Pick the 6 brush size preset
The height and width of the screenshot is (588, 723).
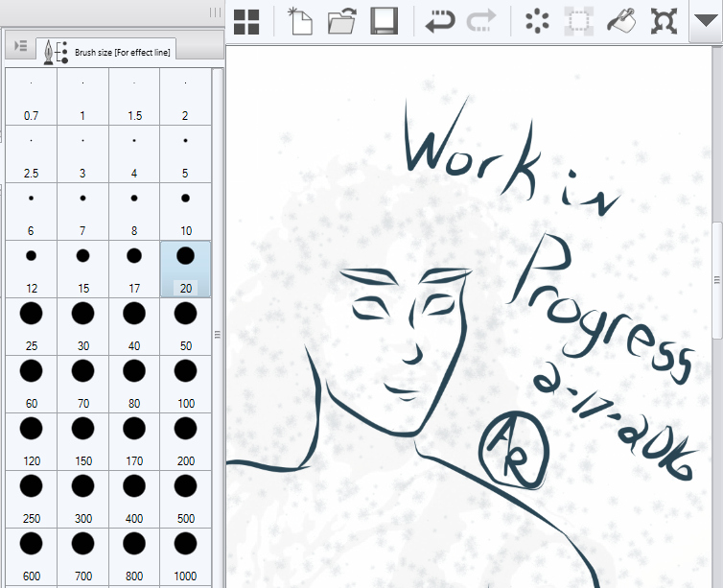[31, 212]
